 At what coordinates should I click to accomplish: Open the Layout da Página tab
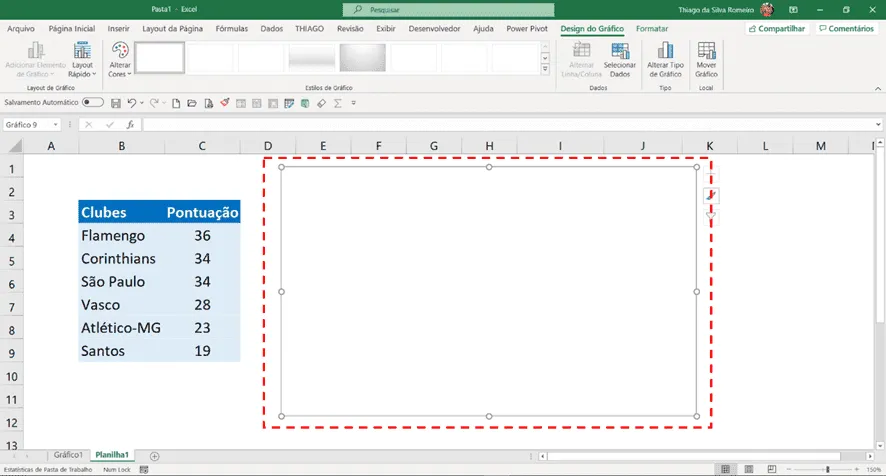point(172,28)
